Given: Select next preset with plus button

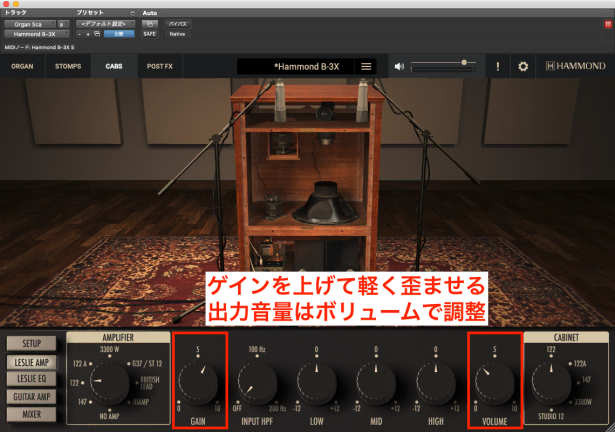Looking at the screenshot, I should click(88, 34).
